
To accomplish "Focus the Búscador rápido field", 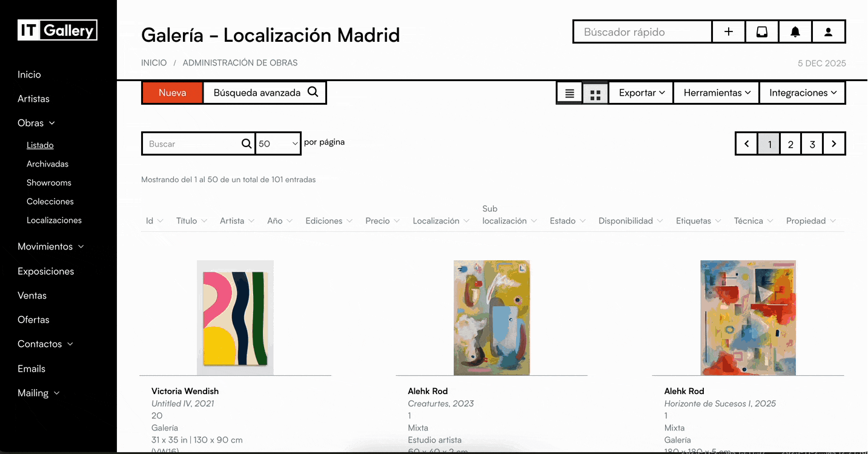I will [643, 32].
